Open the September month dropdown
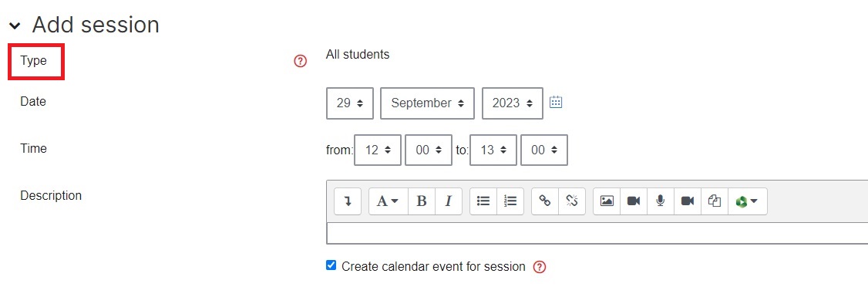Viewport: 868px width, 287px height. pyautogui.click(x=427, y=103)
